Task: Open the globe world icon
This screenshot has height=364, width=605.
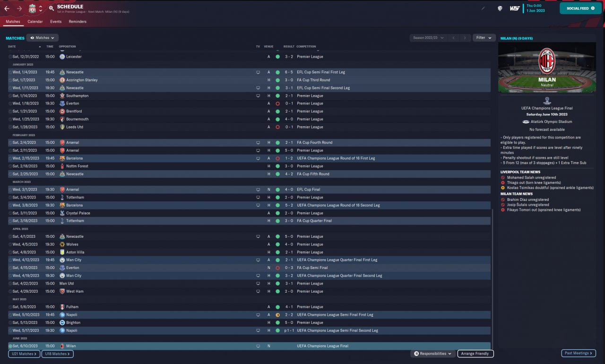Action: pyautogui.click(x=500, y=8)
